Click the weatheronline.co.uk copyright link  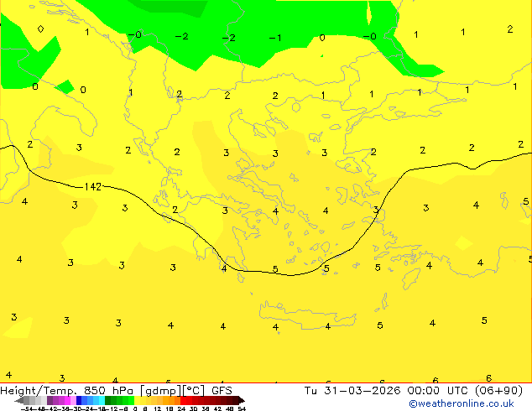tap(462, 403)
